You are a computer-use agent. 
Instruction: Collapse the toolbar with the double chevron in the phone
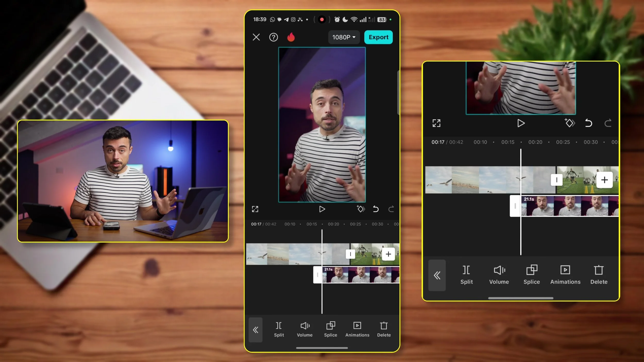coord(255,330)
